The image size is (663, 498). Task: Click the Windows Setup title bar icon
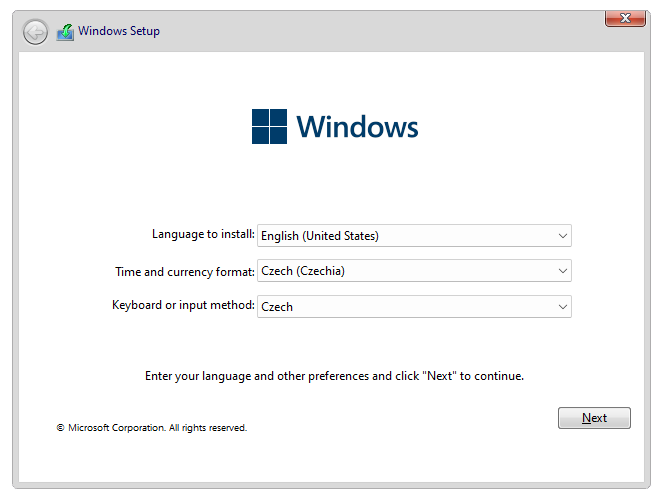point(65,32)
